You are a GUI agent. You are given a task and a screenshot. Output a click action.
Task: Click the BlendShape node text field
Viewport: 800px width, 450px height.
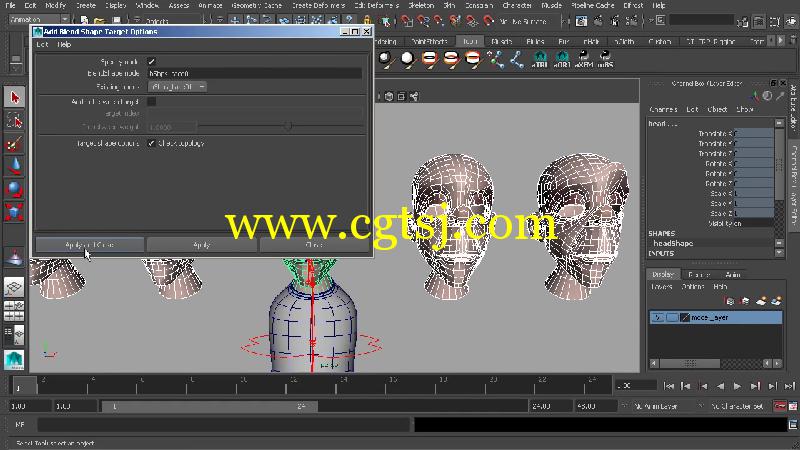point(255,73)
